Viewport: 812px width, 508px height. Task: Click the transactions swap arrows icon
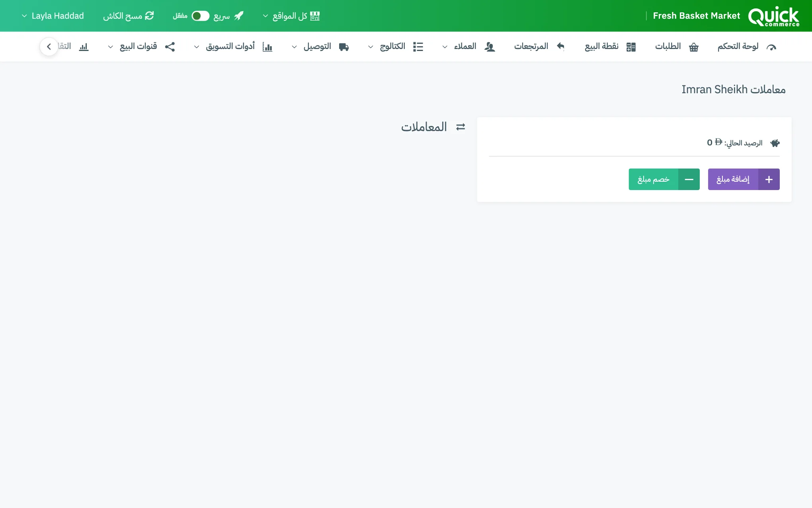pyautogui.click(x=461, y=127)
